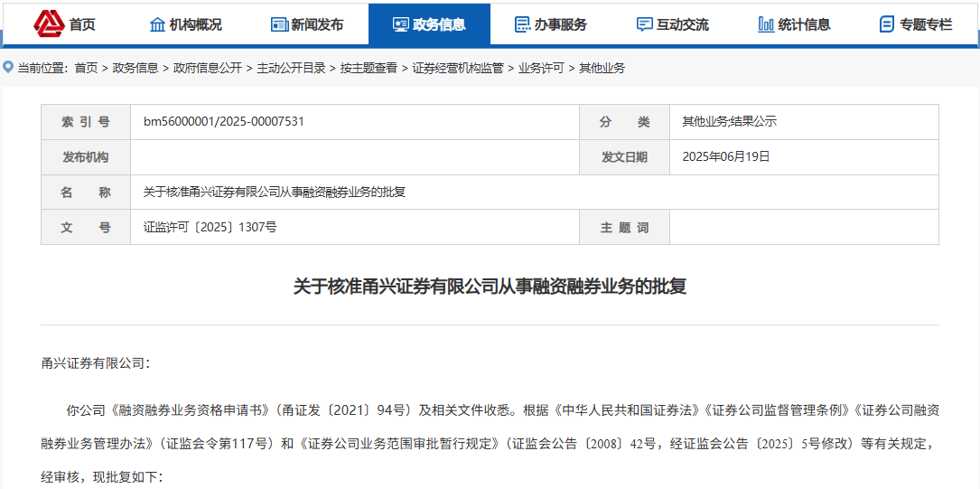This screenshot has height=489, width=980.
Task: Click index number bm56000001/2025-00007531
Action: point(224,122)
